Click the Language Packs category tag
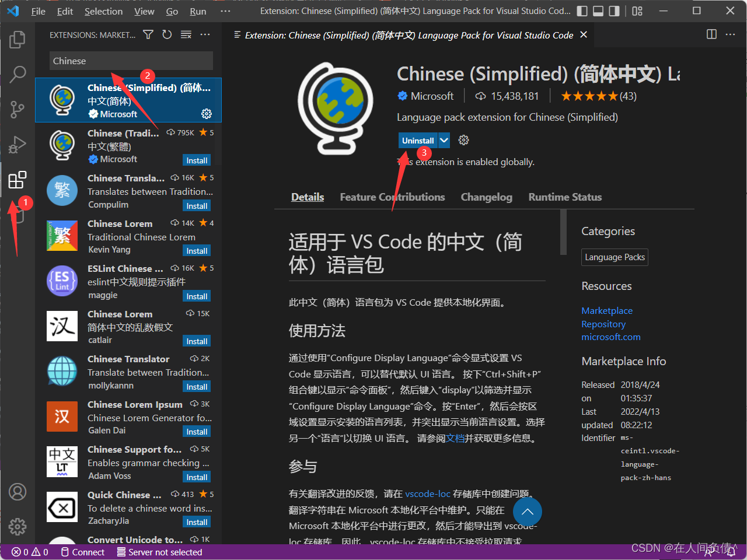 point(615,257)
